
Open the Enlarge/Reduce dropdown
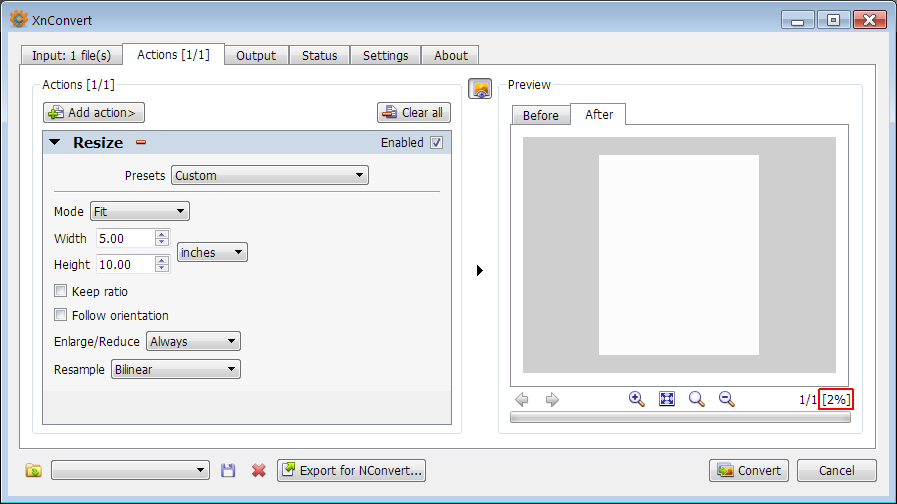click(x=193, y=341)
